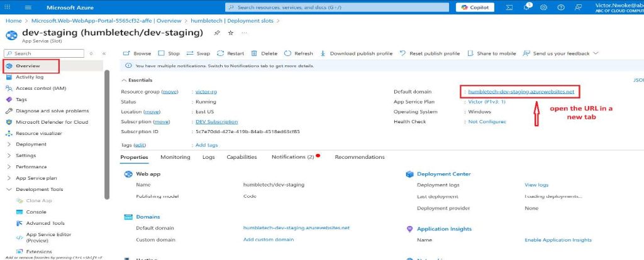
Task: Click the Add tags link
Action: point(206,145)
